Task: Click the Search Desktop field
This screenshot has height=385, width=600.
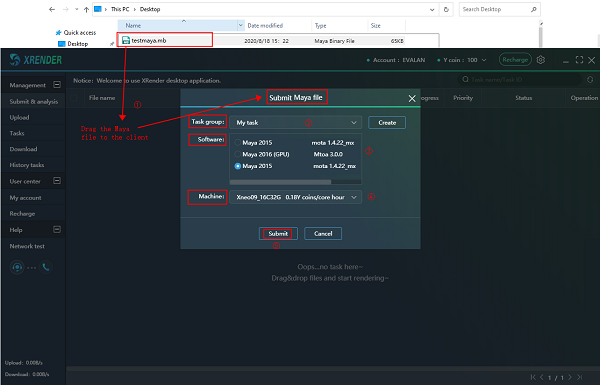Action: (500, 10)
